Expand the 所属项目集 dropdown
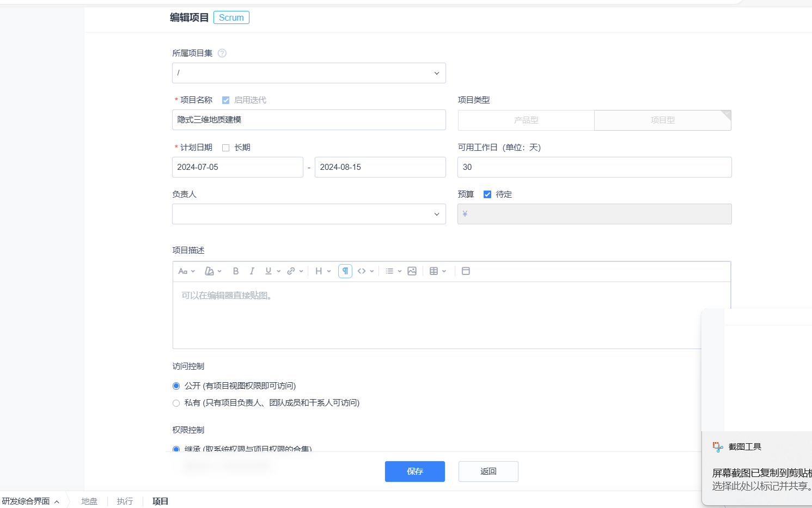The width and height of the screenshot is (812, 508). click(309, 73)
